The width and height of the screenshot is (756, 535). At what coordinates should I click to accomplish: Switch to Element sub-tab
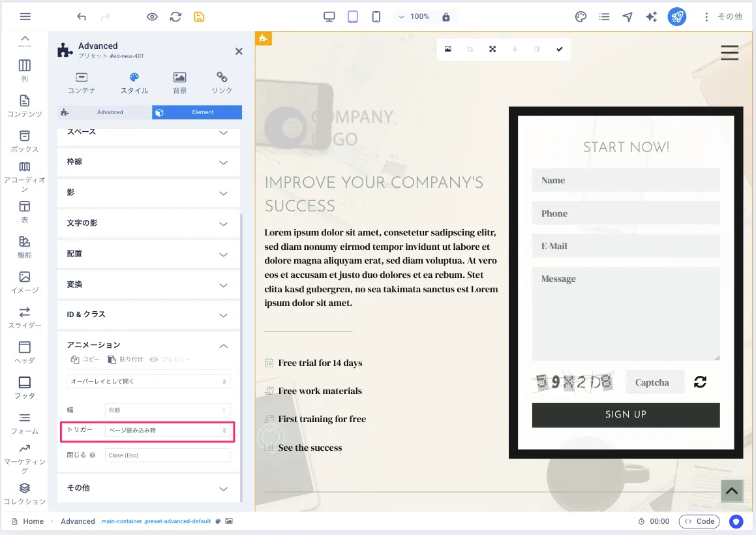coord(197,112)
